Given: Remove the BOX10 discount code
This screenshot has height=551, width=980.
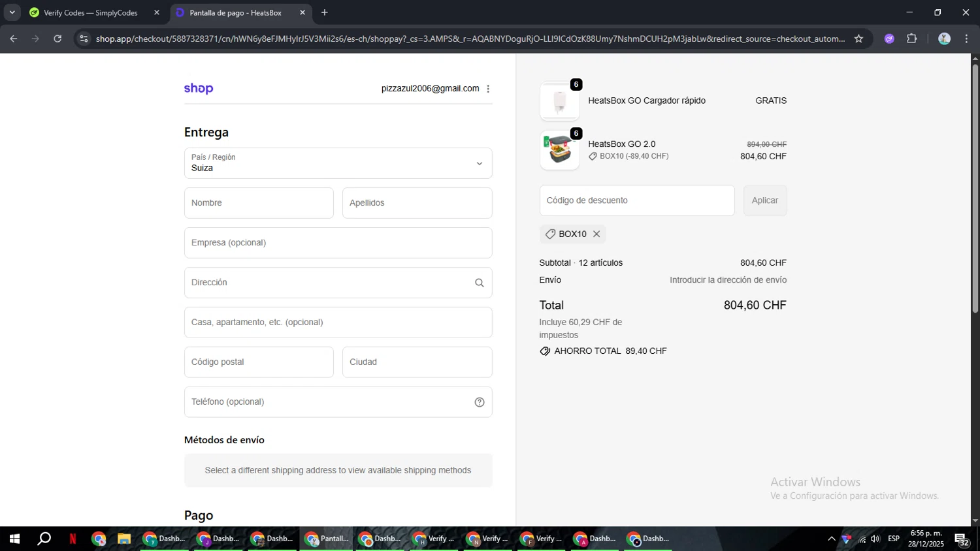Looking at the screenshot, I should (596, 234).
